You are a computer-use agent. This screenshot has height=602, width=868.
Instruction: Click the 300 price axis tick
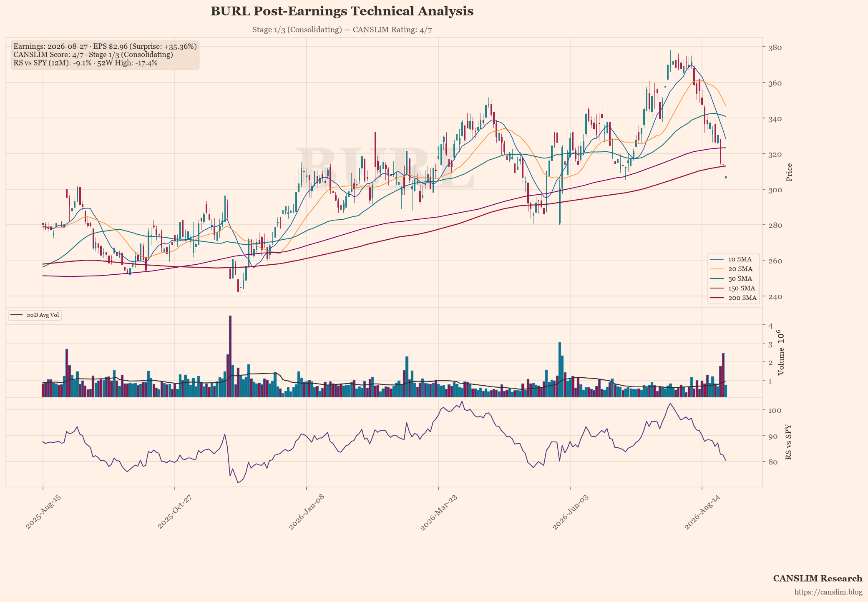[x=775, y=190]
